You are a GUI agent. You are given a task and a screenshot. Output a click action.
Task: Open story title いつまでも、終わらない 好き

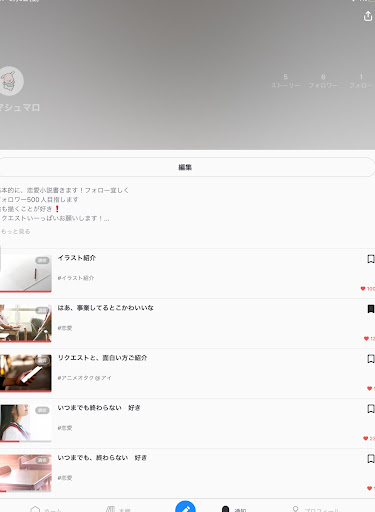[102, 458]
